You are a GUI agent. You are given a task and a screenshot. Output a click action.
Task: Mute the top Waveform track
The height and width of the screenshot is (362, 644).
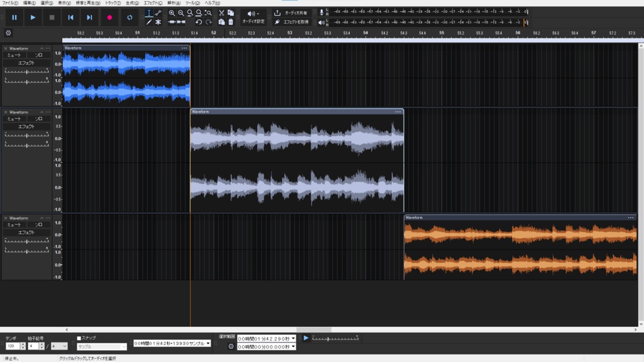[13, 56]
